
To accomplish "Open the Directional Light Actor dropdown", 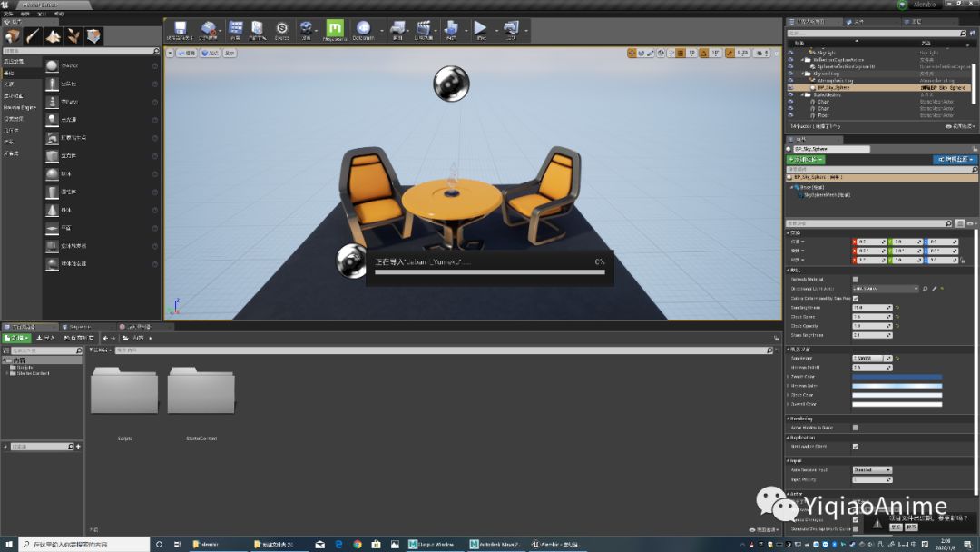I will [916, 289].
